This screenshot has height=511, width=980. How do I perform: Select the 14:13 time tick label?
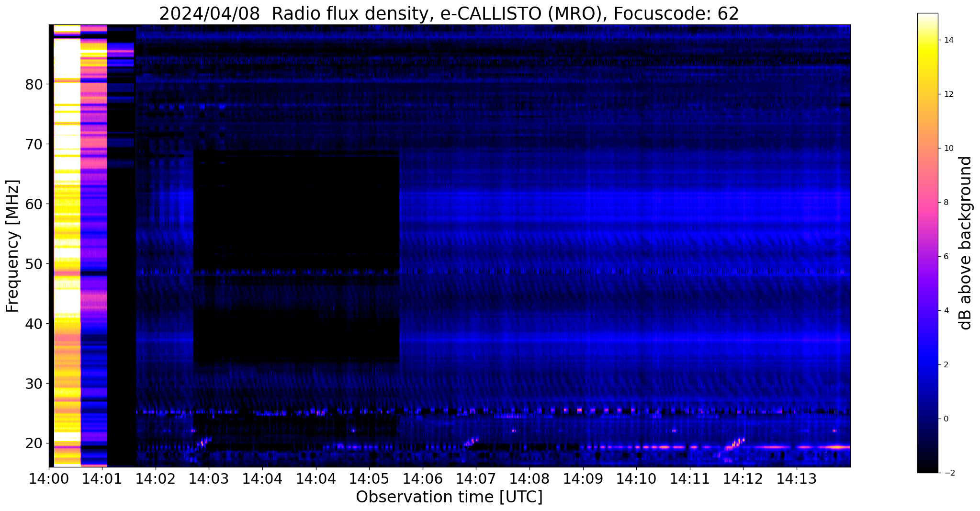[797, 478]
